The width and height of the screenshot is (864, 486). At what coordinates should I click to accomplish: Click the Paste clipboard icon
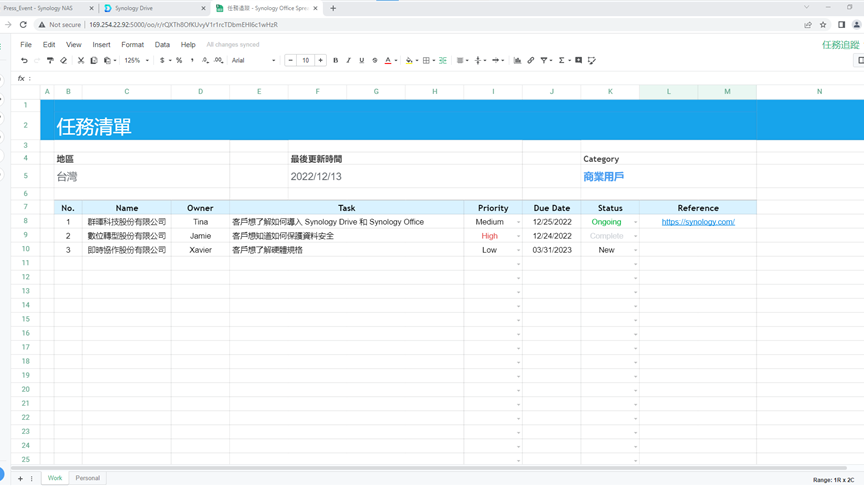pos(107,61)
